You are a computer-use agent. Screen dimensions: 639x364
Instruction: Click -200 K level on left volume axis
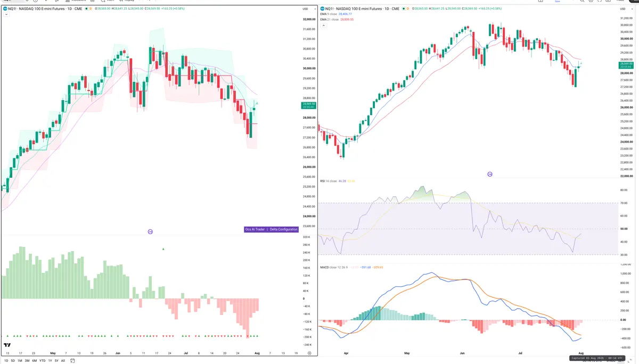pyautogui.click(x=307, y=337)
